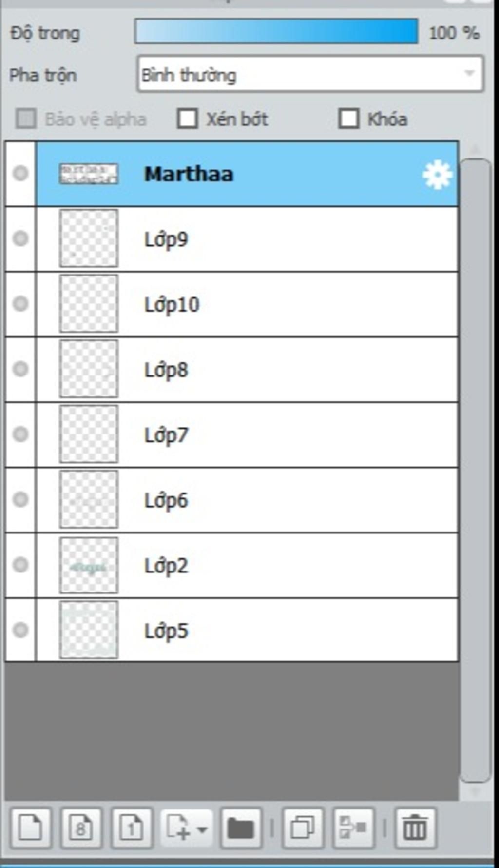
Task: Toggle visibility of Lớp2 layer
Action: click(20, 565)
